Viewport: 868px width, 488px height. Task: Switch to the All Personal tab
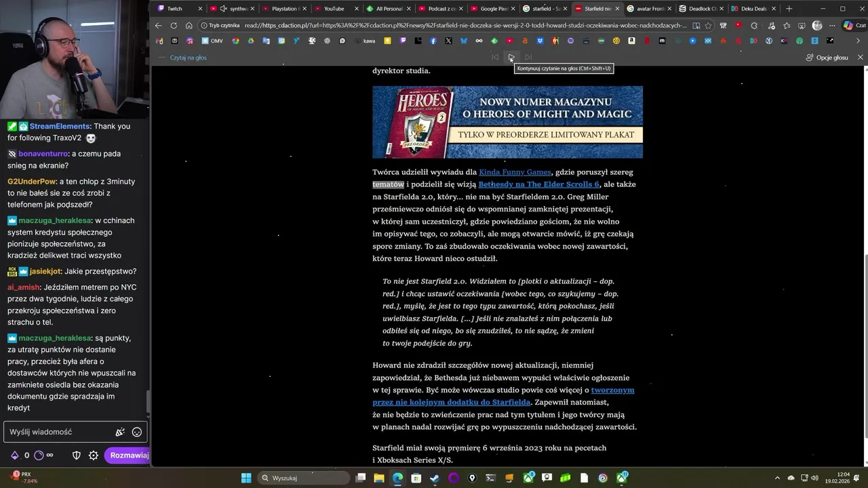click(x=389, y=9)
